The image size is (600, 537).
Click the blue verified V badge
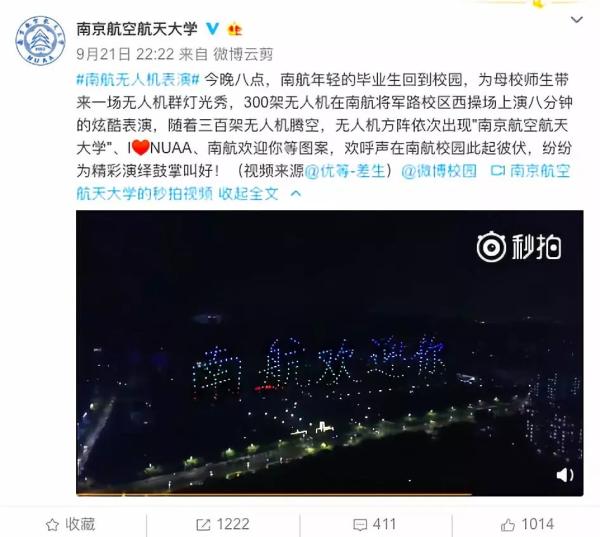212,29
